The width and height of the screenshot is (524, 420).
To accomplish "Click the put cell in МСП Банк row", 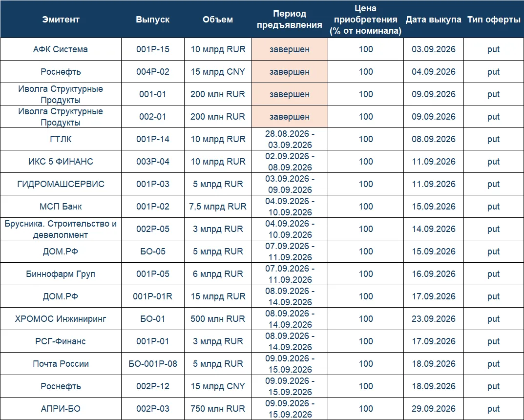I will pos(494,206).
